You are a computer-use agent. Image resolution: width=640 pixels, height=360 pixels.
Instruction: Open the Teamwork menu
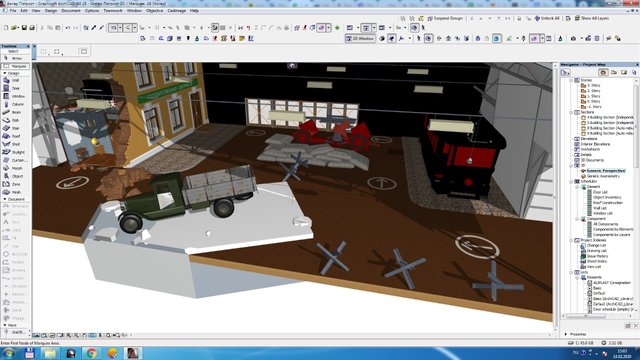pos(113,11)
